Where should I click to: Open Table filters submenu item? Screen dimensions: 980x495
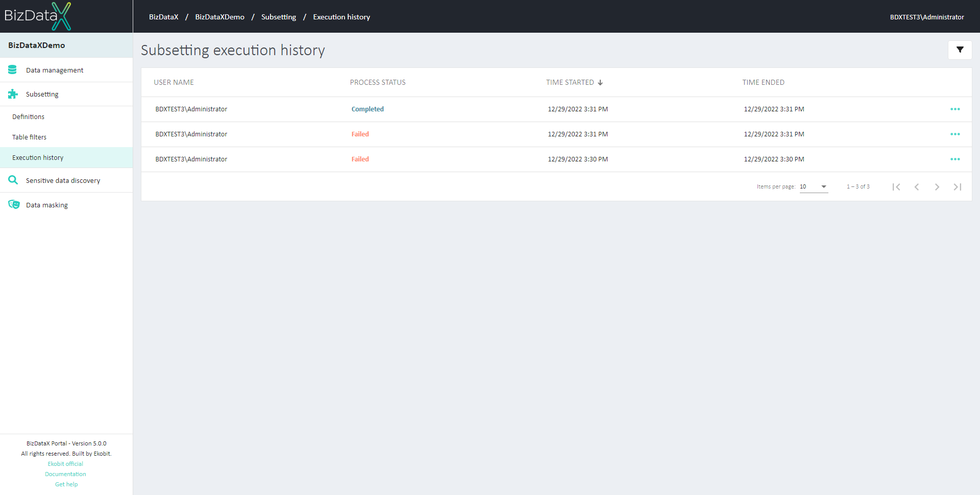(x=66, y=137)
